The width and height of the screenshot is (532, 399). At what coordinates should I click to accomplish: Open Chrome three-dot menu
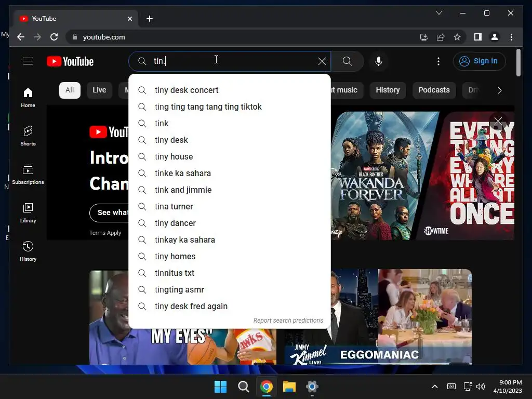511,37
